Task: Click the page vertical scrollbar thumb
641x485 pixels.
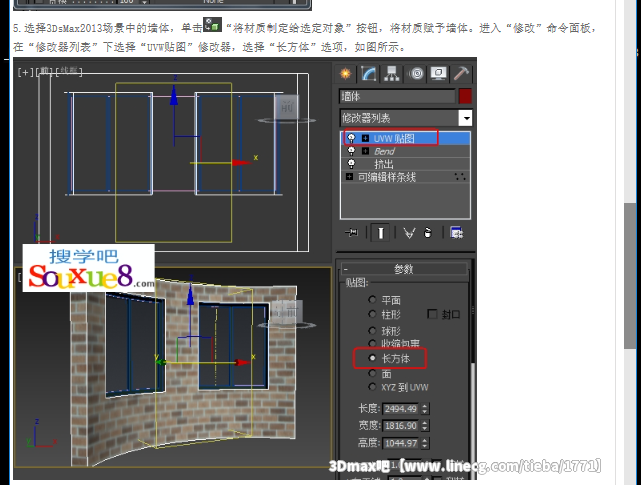Action: (x=630, y=276)
